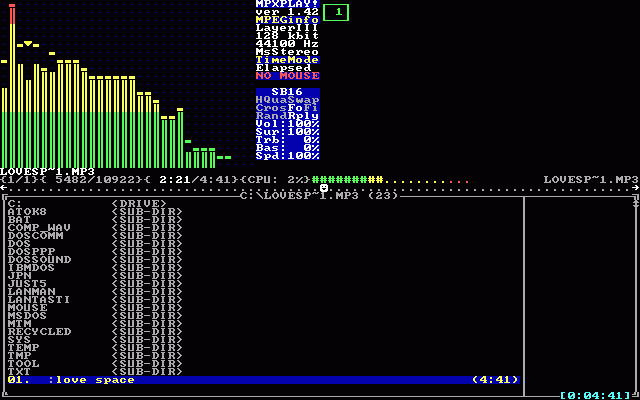The height and width of the screenshot is (400, 640).
Task: Click the Spd 100% speed setting
Action: coord(287,156)
